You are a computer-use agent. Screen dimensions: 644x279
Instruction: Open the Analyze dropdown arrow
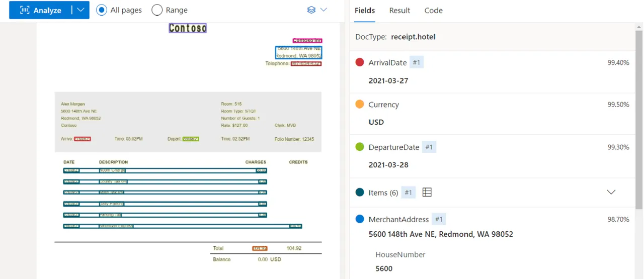(x=80, y=10)
